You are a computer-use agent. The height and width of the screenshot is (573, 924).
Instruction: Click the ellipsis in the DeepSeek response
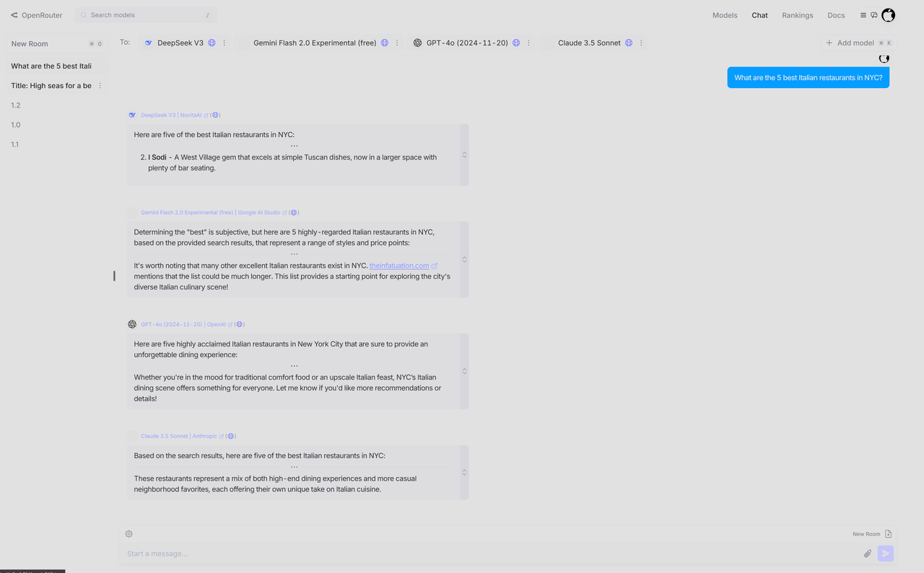(x=295, y=146)
